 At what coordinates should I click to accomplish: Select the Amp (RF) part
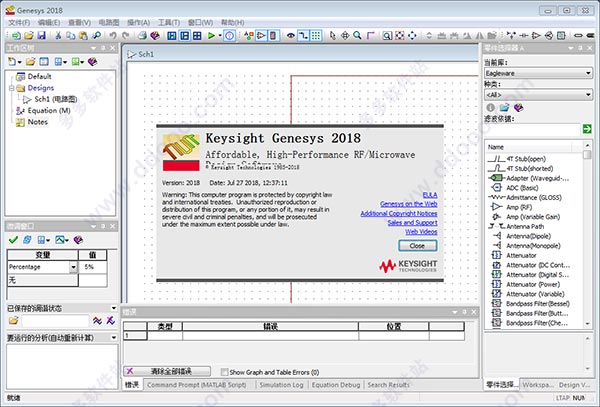[519, 207]
